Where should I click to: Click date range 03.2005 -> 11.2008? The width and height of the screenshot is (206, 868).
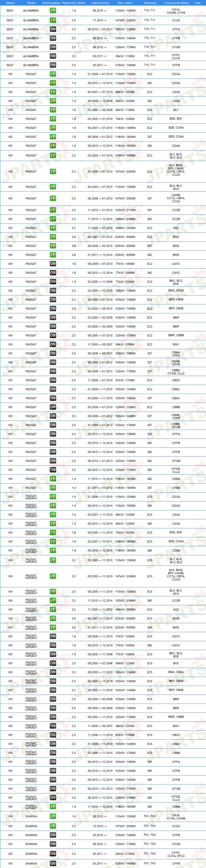[x=100, y=282]
